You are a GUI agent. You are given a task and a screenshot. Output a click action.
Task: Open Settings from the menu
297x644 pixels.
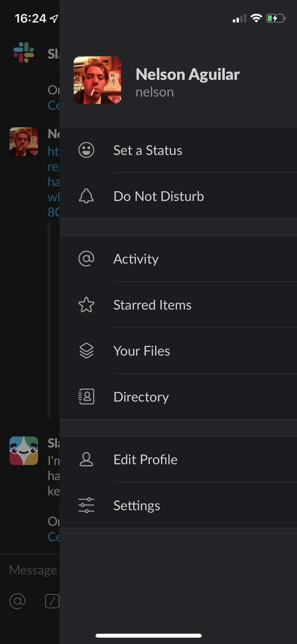pyautogui.click(x=178, y=505)
